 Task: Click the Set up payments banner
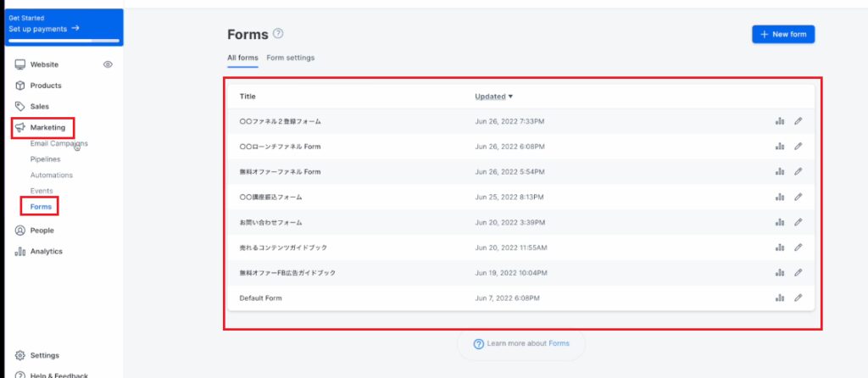pyautogui.click(x=64, y=28)
